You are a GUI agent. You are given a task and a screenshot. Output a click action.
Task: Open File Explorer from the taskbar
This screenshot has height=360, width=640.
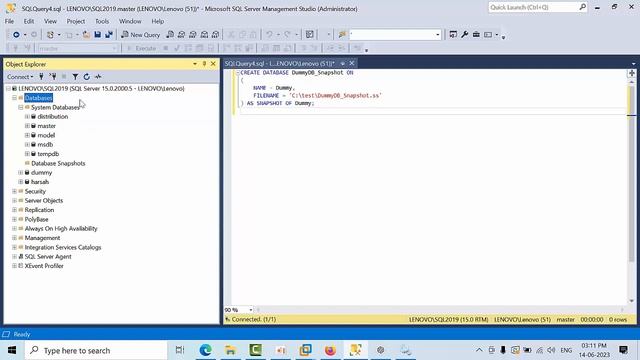point(230,350)
